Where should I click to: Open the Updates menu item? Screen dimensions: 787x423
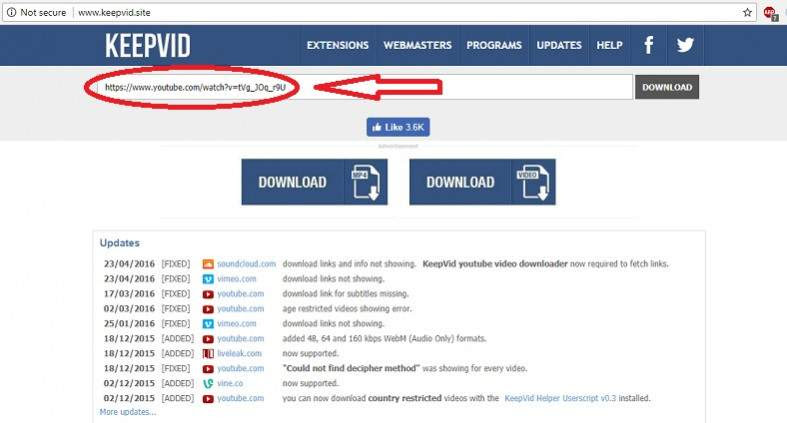click(x=559, y=45)
